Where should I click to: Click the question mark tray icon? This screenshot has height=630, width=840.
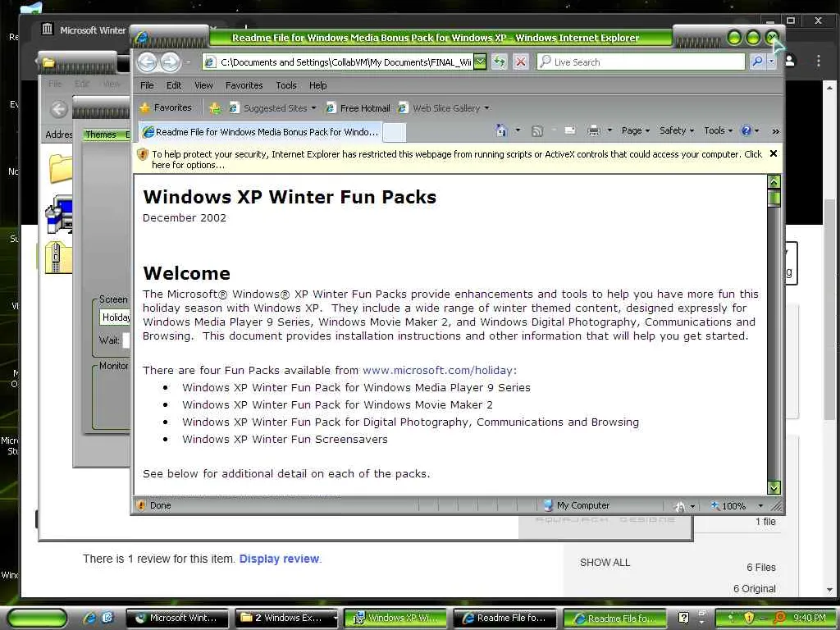(x=683, y=618)
